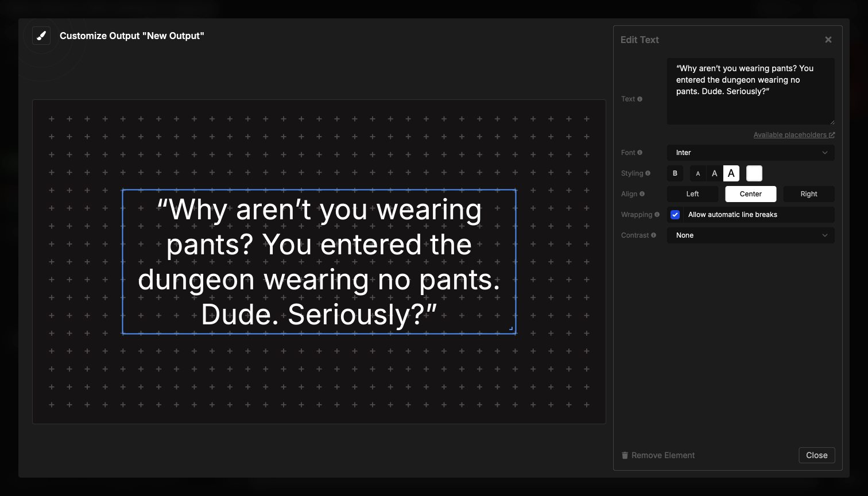This screenshot has height=496, width=868.
Task: Open the Font dropdown showing Inter
Action: click(750, 152)
